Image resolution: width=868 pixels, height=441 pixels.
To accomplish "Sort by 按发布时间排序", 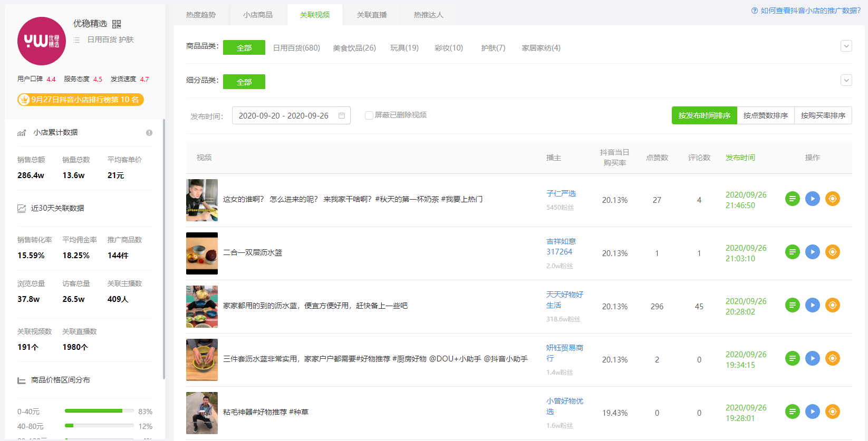I will (x=705, y=115).
